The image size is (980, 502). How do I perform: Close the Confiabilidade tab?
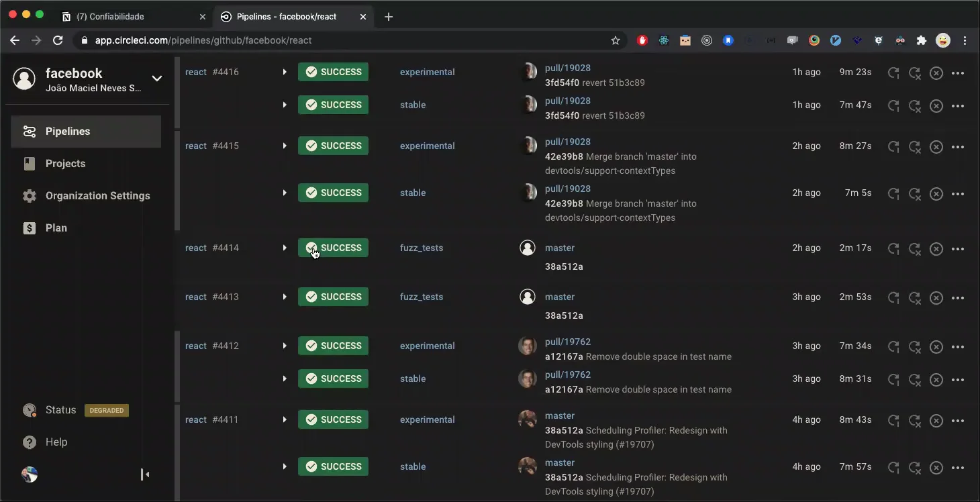point(203,17)
